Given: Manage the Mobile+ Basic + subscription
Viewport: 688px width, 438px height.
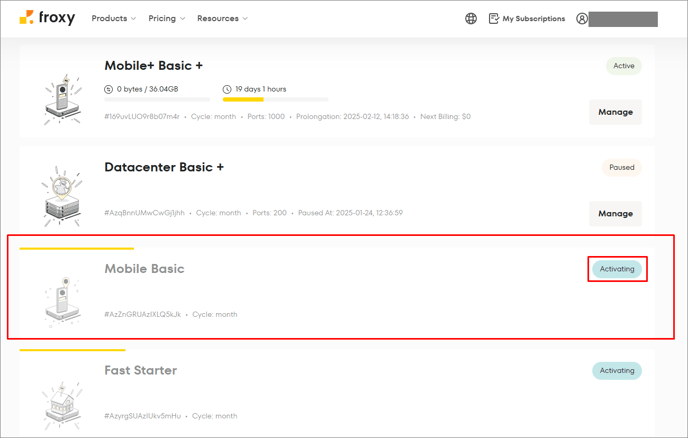Looking at the screenshot, I should 615,112.
